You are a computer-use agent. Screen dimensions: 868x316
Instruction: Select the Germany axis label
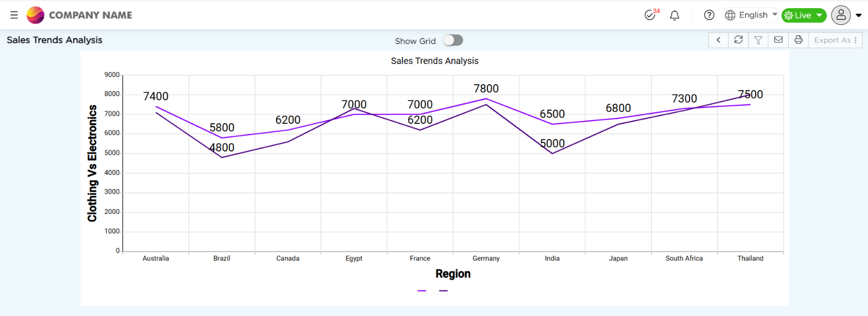(x=486, y=258)
